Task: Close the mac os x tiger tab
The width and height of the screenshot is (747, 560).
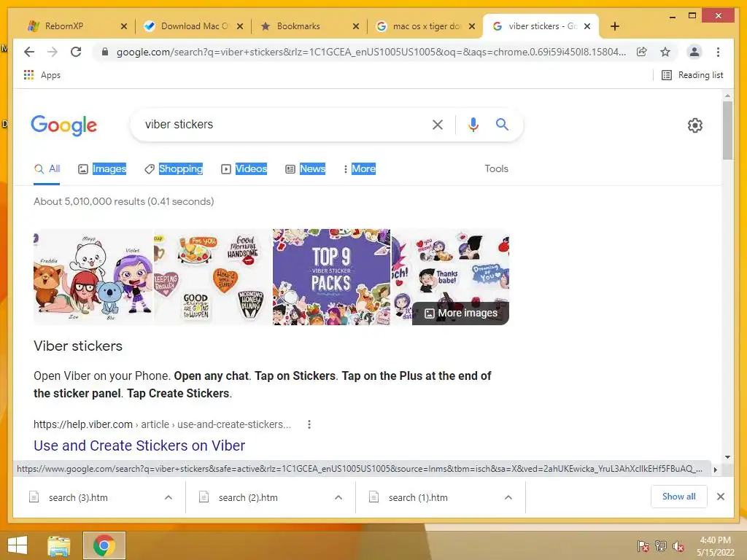Action: click(472, 26)
